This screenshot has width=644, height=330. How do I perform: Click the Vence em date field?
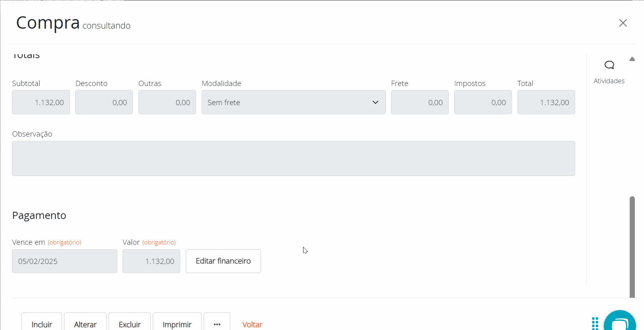pyautogui.click(x=64, y=261)
